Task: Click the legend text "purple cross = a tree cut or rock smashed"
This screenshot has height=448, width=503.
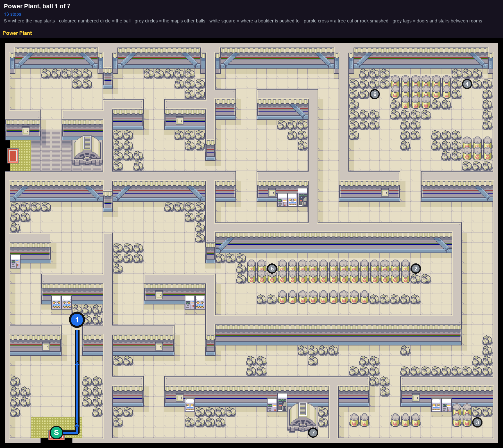Action: (x=346, y=21)
